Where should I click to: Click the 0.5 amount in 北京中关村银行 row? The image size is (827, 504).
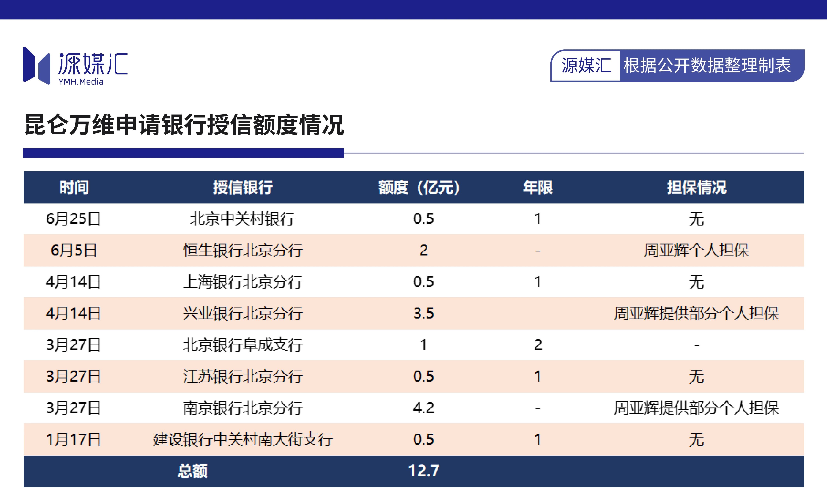pyautogui.click(x=424, y=219)
